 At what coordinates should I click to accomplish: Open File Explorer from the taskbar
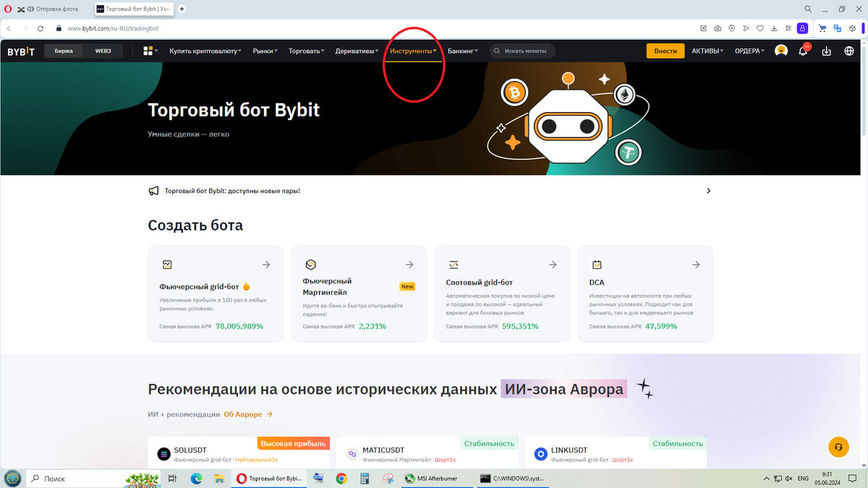(x=218, y=479)
